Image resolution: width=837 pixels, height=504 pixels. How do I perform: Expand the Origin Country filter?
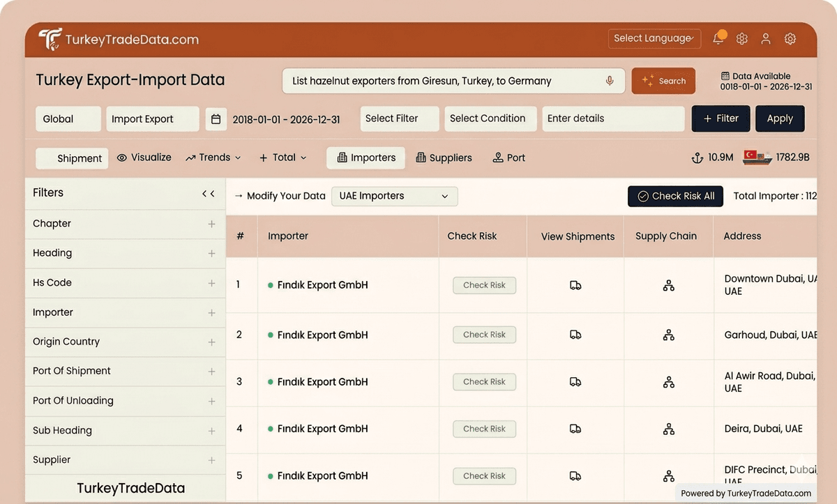pyautogui.click(x=211, y=342)
